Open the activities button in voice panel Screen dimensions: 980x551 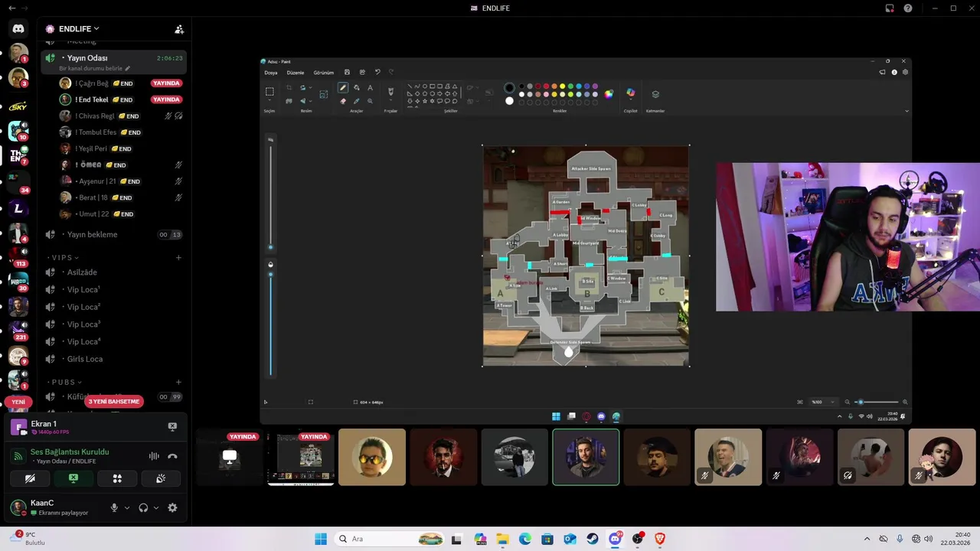117,478
